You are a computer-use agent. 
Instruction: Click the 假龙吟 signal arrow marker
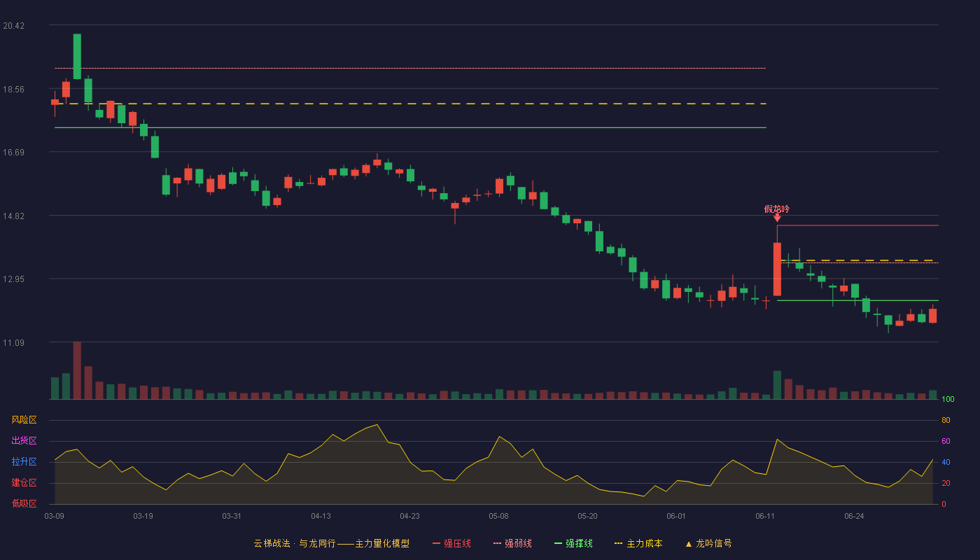[777, 218]
